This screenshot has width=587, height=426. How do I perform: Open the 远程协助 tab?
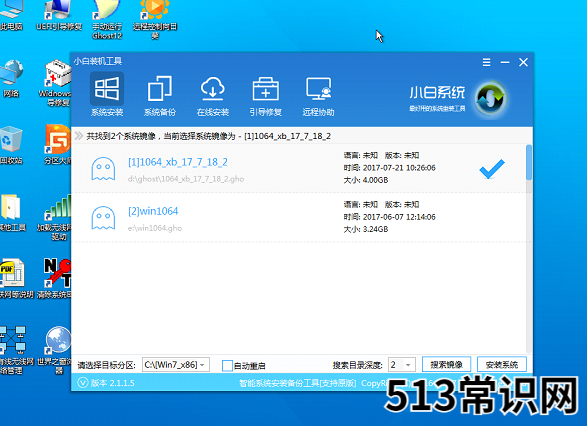318,96
